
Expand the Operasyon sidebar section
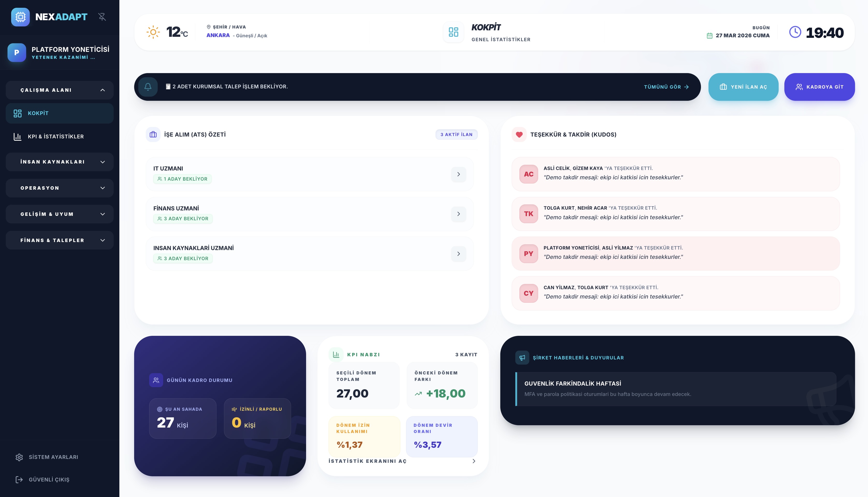pos(59,188)
